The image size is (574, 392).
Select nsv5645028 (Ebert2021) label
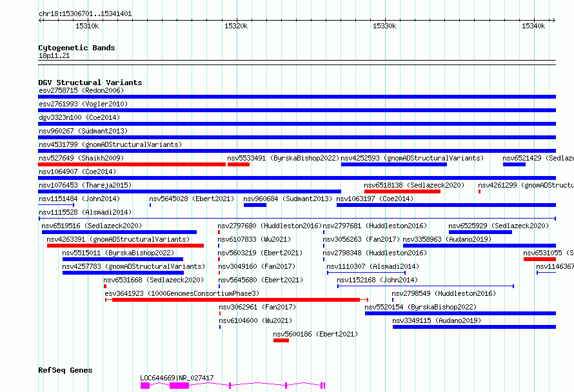192,199
